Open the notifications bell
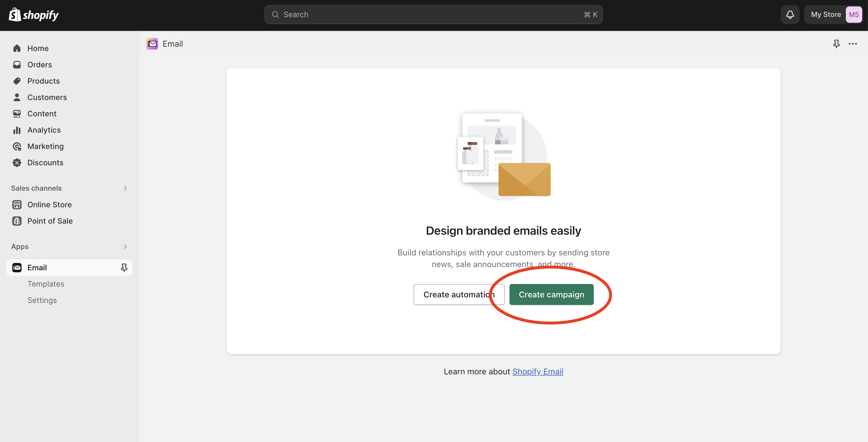 790,15
